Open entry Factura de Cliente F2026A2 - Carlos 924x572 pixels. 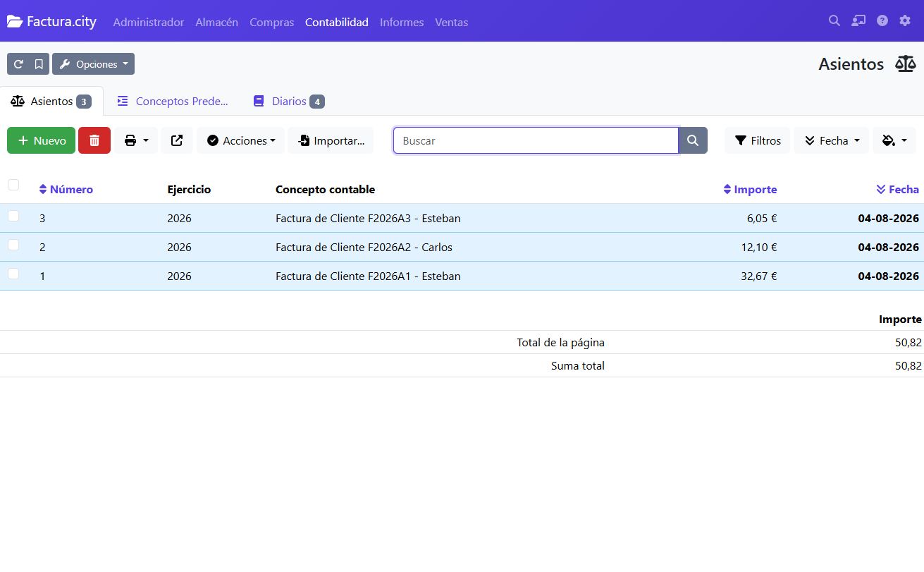click(364, 248)
